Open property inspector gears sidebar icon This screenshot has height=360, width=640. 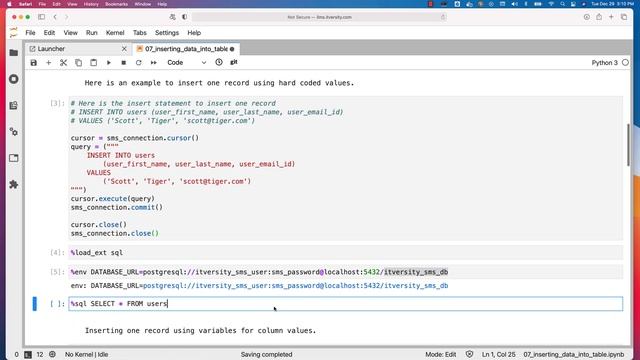click(13, 132)
